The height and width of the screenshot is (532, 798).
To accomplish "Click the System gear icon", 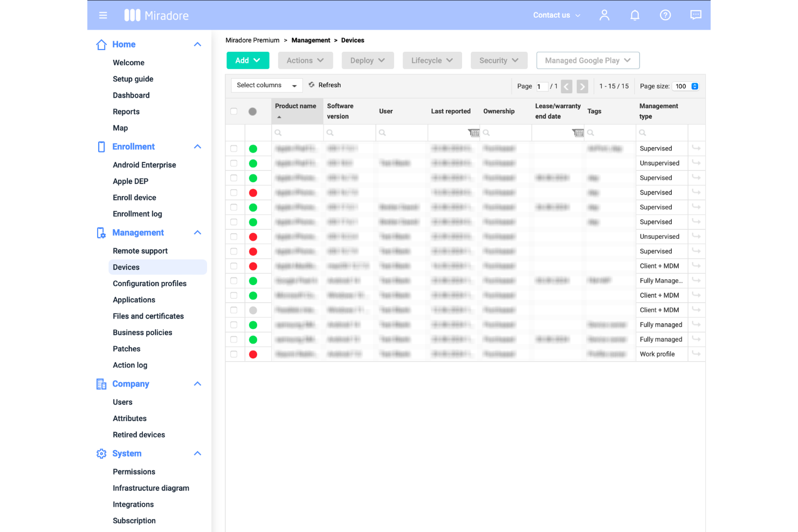I will [101, 454].
